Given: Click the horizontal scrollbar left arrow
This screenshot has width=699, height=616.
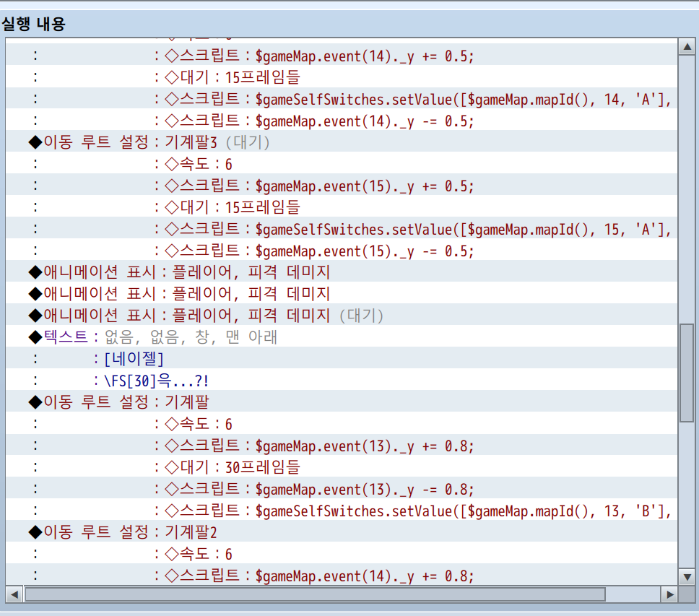Looking at the screenshot, I should 14,594.
